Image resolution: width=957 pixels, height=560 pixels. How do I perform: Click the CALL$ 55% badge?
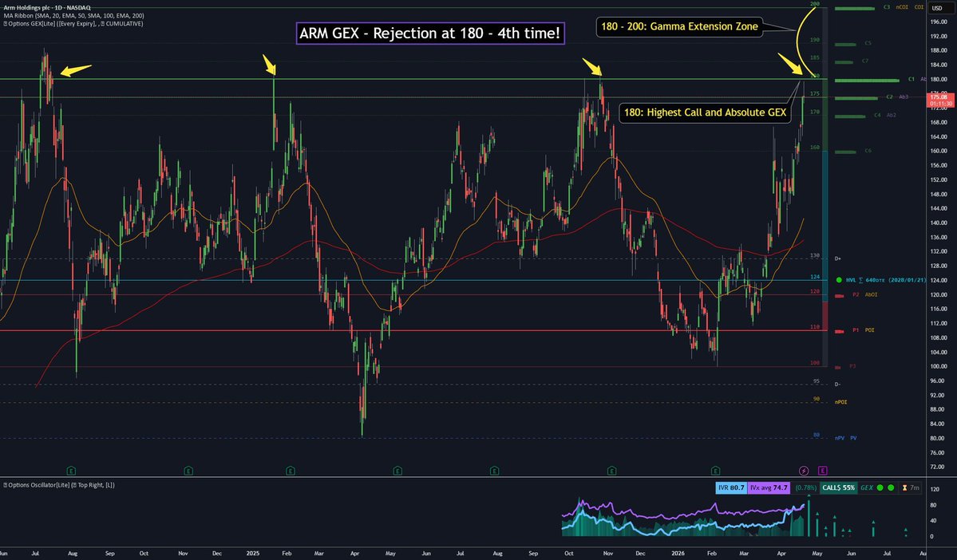click(x=839, y=487)
